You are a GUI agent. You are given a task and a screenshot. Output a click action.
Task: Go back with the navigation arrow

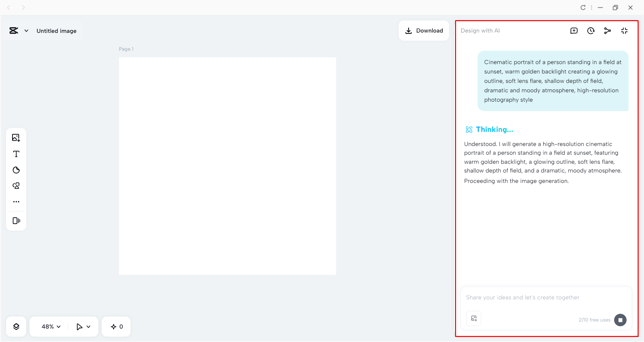pos(9,7)
